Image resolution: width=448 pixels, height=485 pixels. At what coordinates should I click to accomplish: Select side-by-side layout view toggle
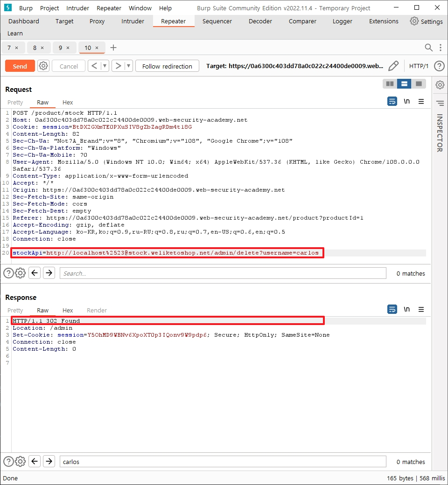(x=390, y=84)
